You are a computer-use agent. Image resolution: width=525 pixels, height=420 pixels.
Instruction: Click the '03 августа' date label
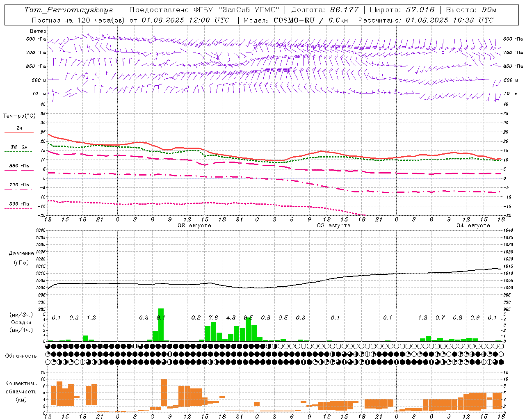[x=333, y=226]
